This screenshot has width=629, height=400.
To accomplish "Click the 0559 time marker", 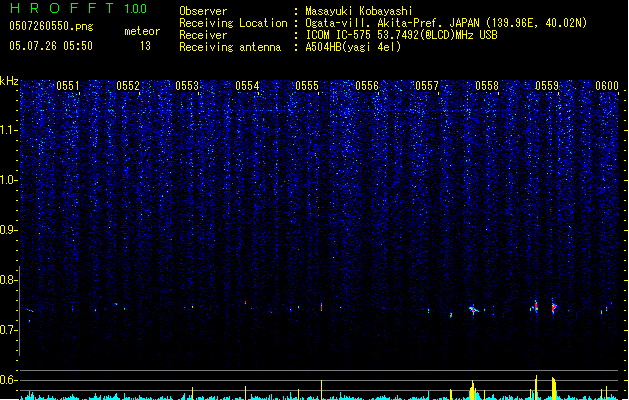I will click(x=547, y=86).
